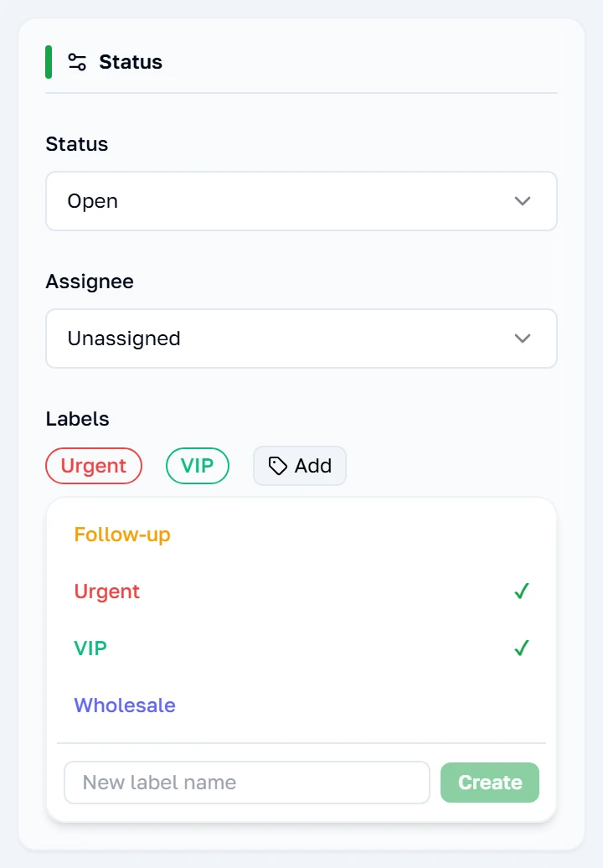
Task: Click the tag icon in Add button
Action: [x=278, y=466]
